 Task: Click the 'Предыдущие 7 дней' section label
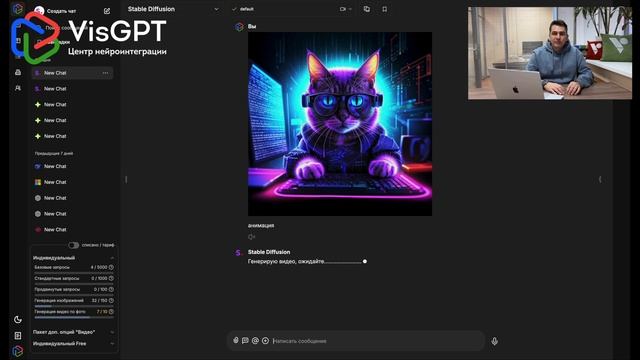tap(54, 153)
